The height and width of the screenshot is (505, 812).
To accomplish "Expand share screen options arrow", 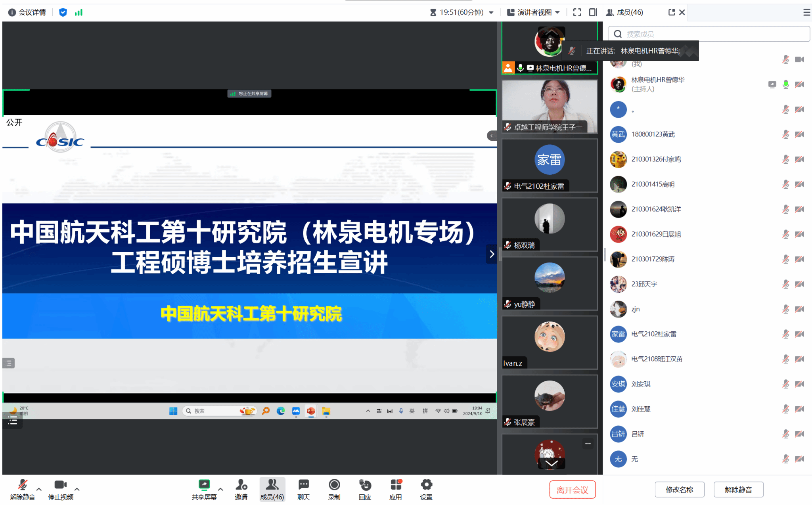I will [220, 489].
